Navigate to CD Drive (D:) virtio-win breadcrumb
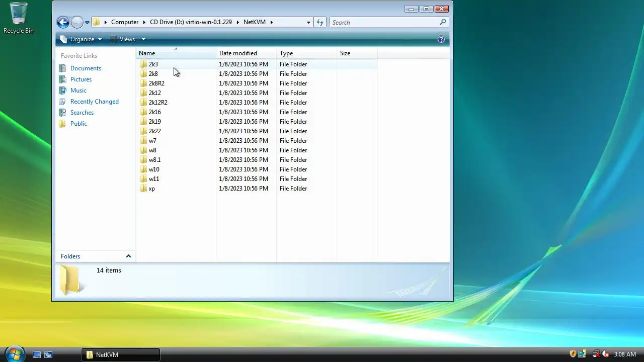This screenshot has height=362, width=644. (191, 22)
